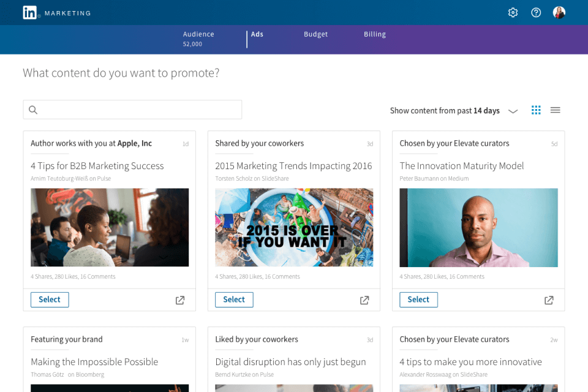Open B2B Marketing article in new window

(x=180, y=300)
